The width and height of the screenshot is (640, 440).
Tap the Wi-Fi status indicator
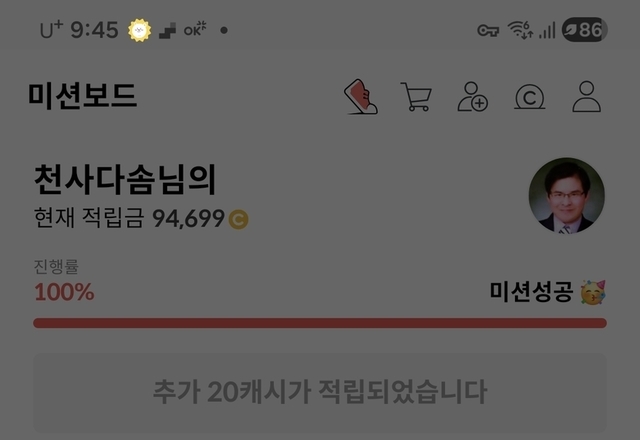tap(520, 30)
